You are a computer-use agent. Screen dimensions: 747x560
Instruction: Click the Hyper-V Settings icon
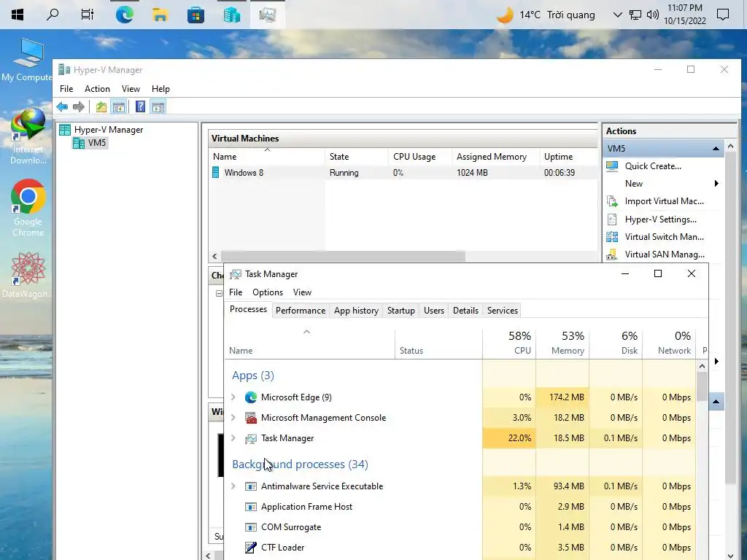pos(612,219)
